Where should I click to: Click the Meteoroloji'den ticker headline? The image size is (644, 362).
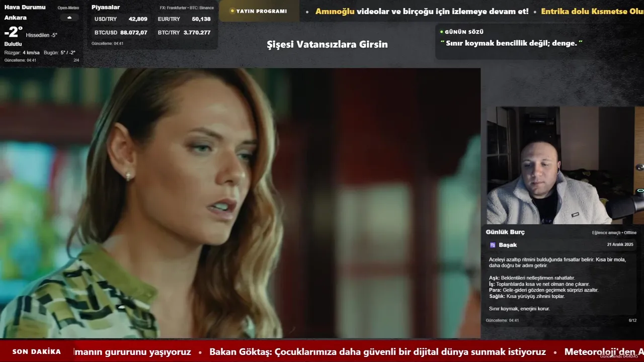tap(604, 352)
